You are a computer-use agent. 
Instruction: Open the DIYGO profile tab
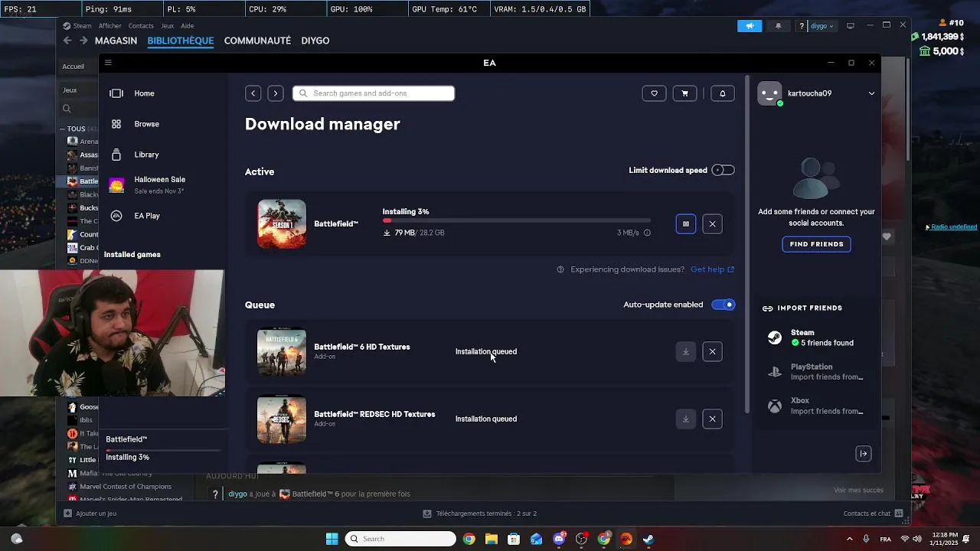[315, 41]
